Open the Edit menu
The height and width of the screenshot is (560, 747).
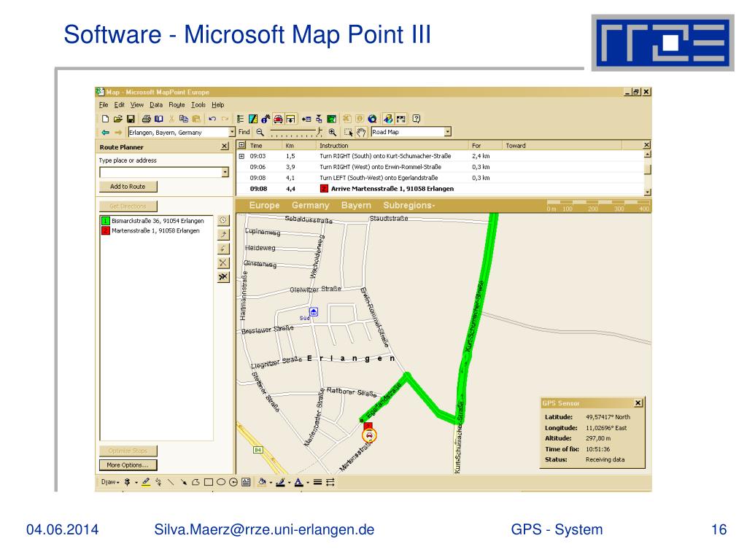point(119,105)
